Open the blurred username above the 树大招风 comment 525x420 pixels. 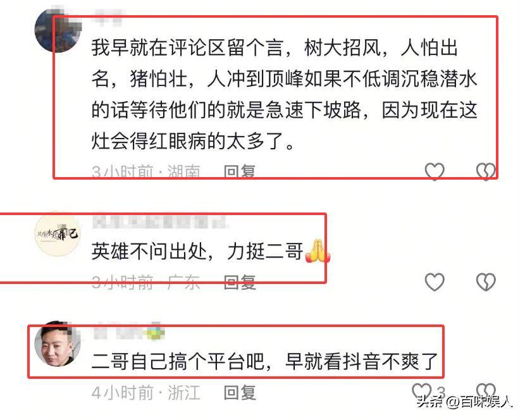(108, 16)
